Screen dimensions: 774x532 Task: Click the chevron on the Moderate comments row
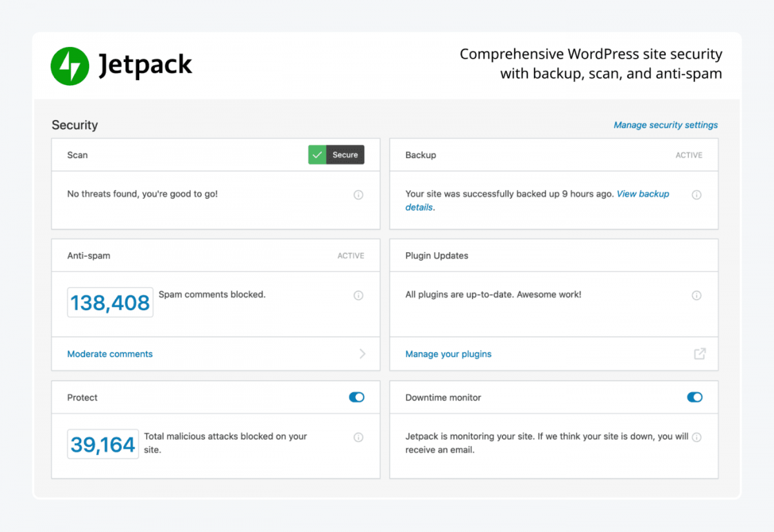[x=362, y=354]
